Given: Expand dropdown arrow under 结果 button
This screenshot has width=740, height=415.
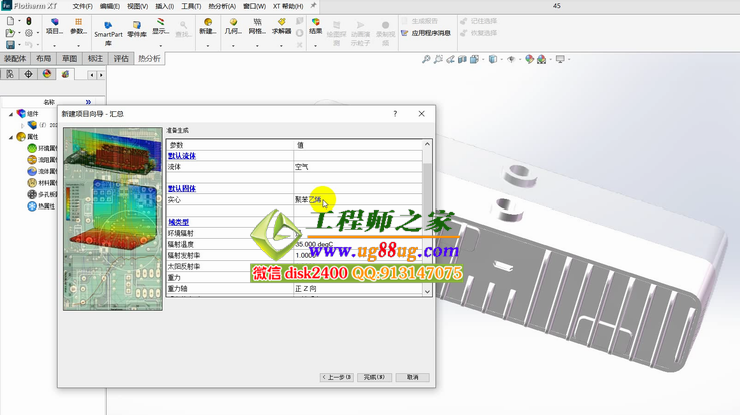Looking at the screenshot, I should click(x=315, y=46).
